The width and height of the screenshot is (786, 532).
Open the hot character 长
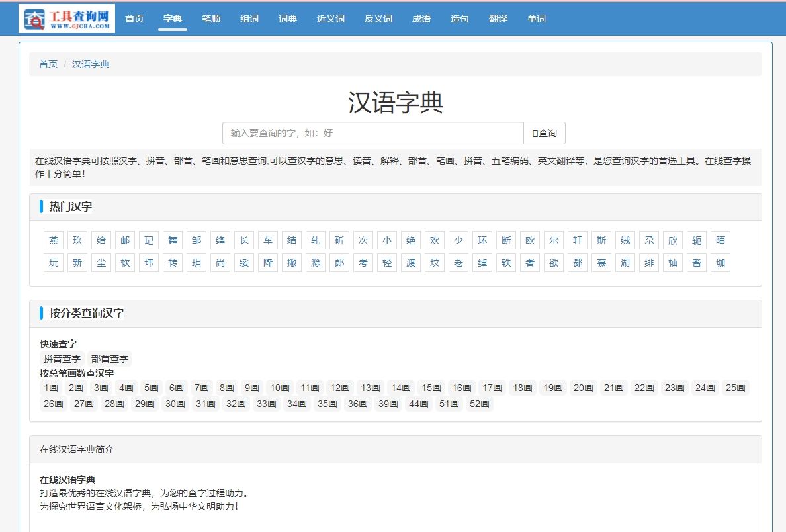[x=244, y=240]
